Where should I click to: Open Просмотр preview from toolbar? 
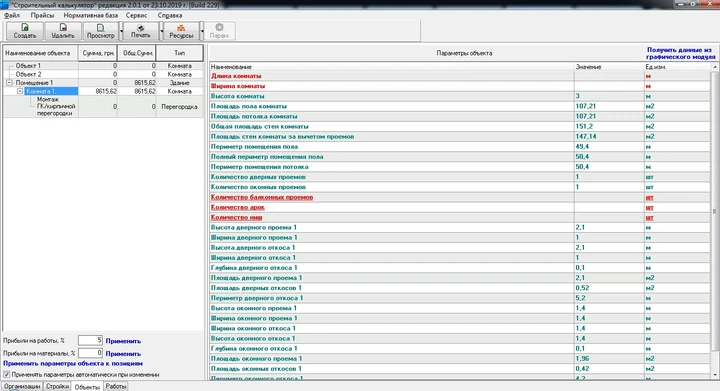[101, 31]
